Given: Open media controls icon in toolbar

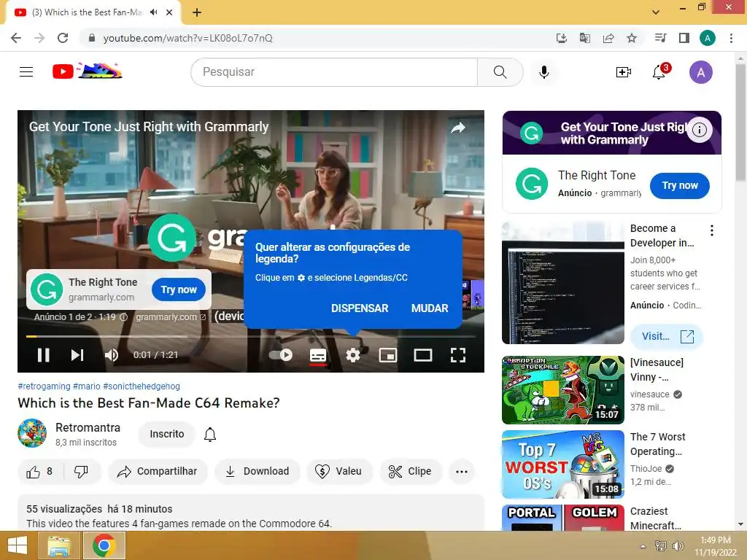Looking at the screenshot, I should pos(660,38).
